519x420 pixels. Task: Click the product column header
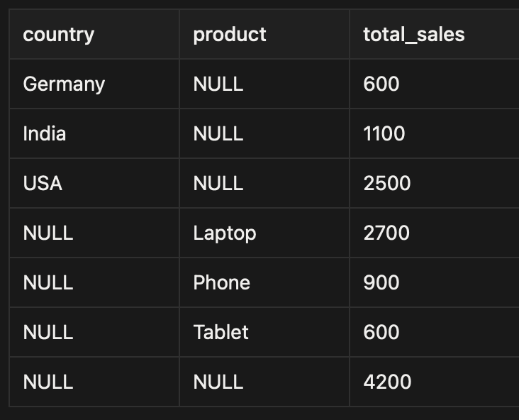coord(229,34)
